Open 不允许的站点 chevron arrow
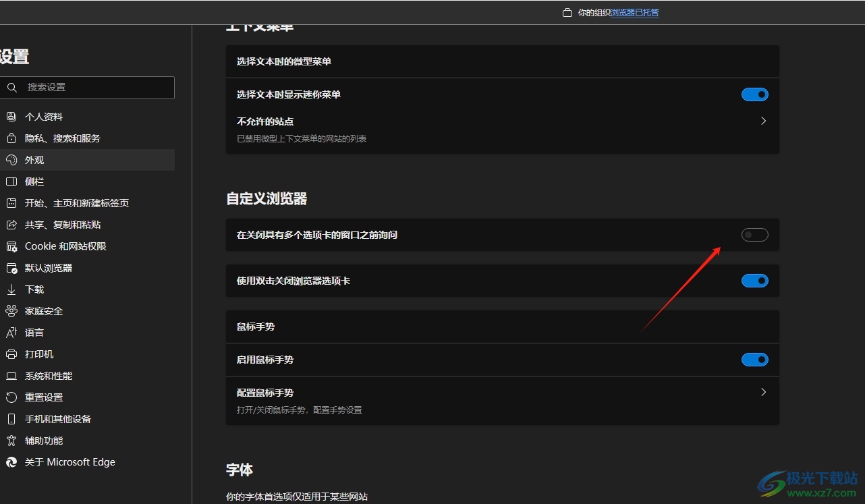This screenshot has height=504, width=865. [x=763, y=121]
